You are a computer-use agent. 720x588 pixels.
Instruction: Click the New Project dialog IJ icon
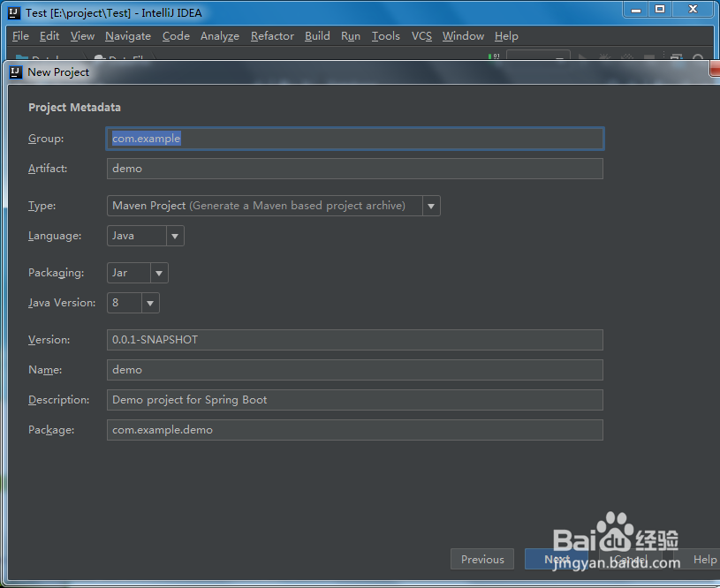(x=16, y=72)
